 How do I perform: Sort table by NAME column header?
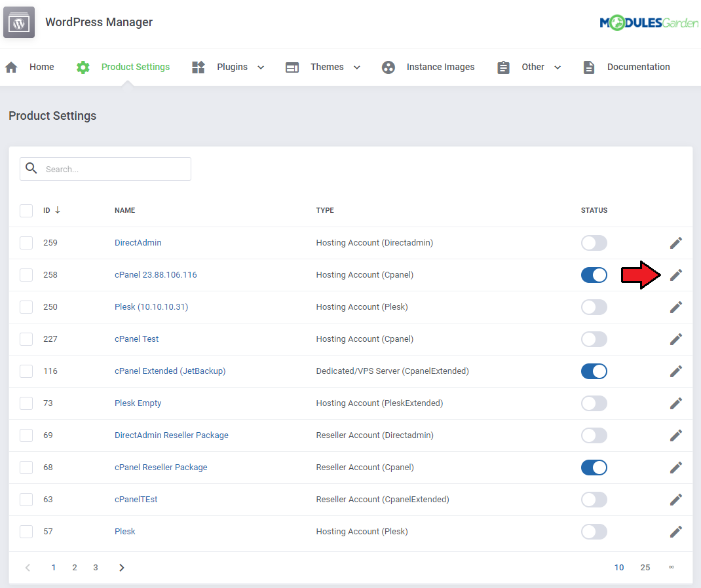point(124,210)
